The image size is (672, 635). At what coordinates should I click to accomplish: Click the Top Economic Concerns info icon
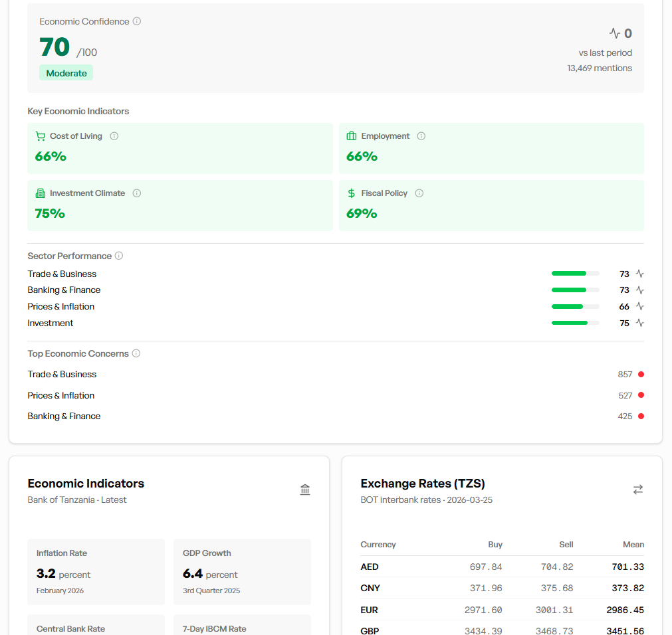136,353
